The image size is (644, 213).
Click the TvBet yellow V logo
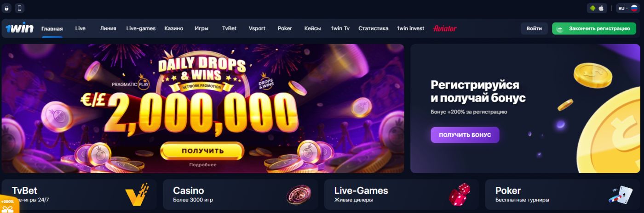(137, 195)
